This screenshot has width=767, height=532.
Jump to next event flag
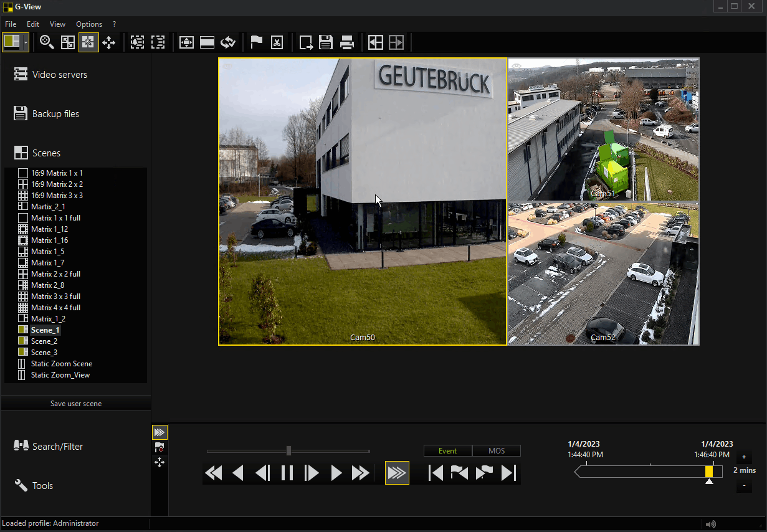[x=484, y=473]
